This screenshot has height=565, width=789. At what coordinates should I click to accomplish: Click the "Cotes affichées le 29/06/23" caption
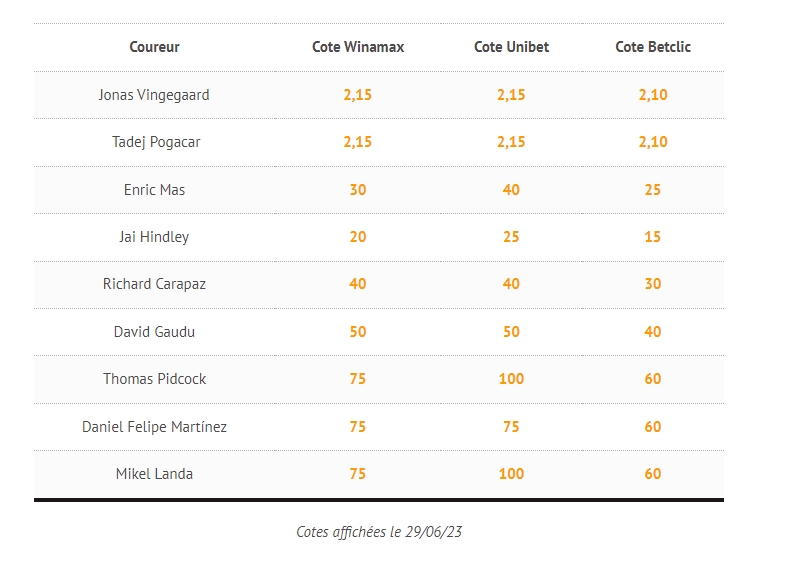[379, 532]
